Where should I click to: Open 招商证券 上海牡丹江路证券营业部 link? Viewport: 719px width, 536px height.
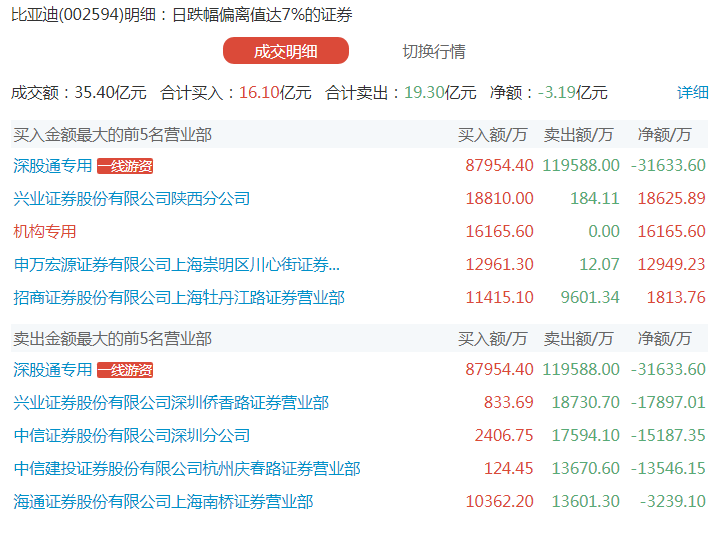[x=179, y=298]
